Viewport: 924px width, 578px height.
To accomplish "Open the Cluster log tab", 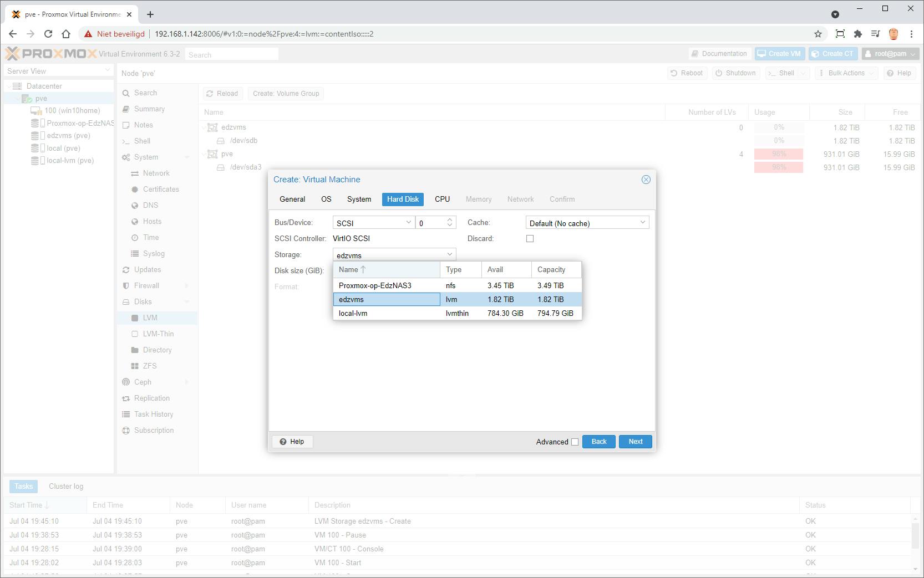I will pos(65,486).
